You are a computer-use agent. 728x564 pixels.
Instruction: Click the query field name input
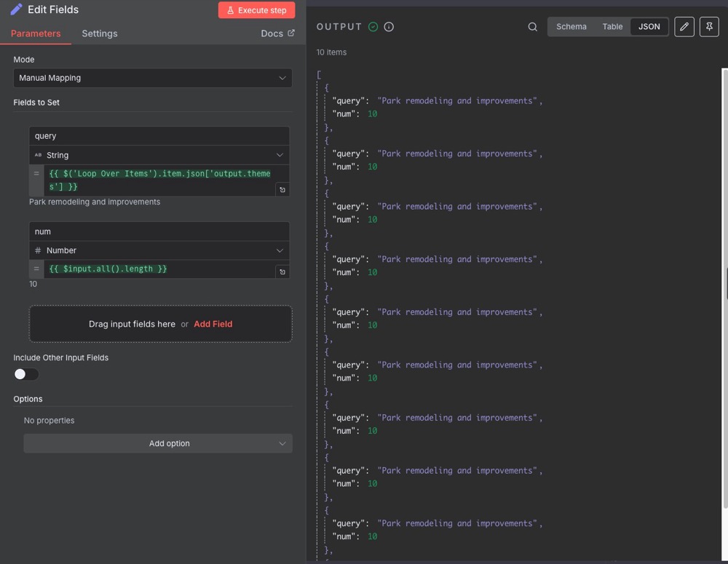coord(159,136)
